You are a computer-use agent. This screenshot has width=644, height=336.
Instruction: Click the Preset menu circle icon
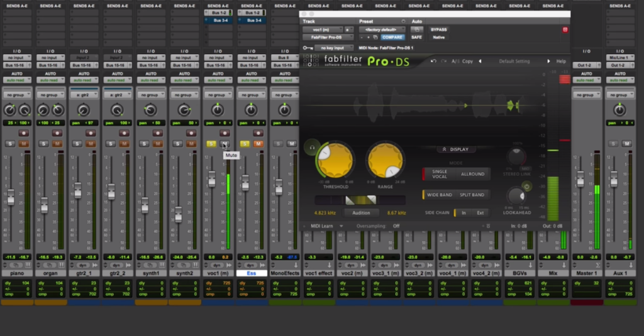click(403, 21)
